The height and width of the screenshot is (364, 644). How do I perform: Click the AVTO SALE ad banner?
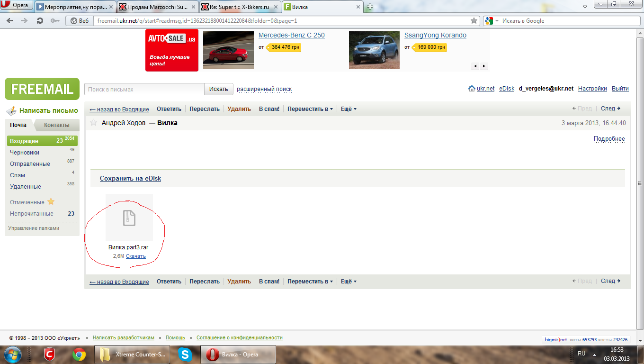click(x=172, y=50)
